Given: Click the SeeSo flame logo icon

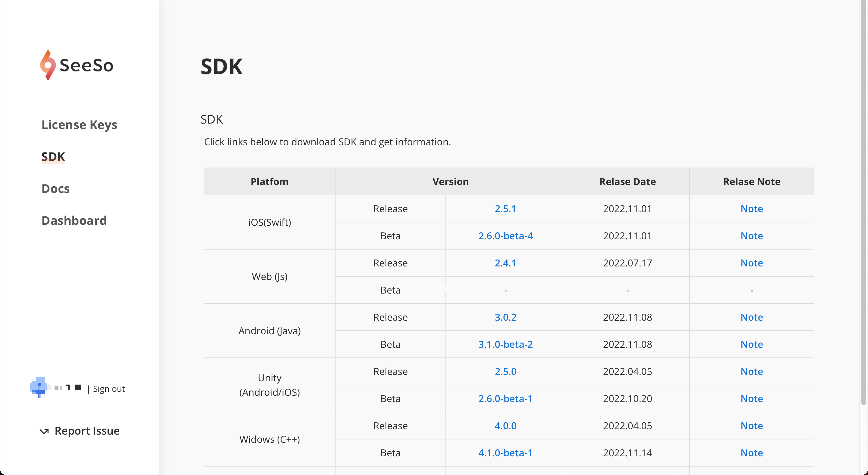Looking at the screenshot, I should pos(48,65).
